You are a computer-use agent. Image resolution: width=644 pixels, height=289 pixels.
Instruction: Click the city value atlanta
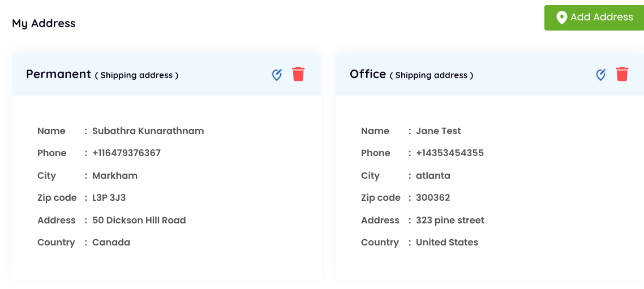[x=433, y=175]
